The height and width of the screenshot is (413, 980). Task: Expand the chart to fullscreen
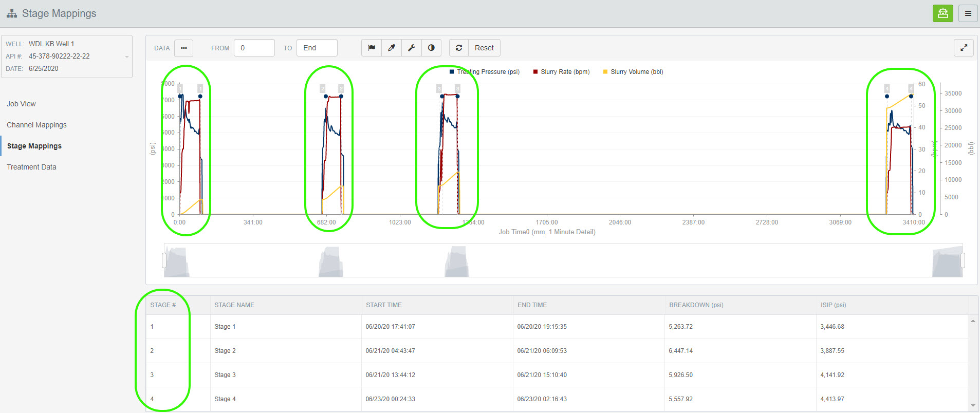click(964, 48)
